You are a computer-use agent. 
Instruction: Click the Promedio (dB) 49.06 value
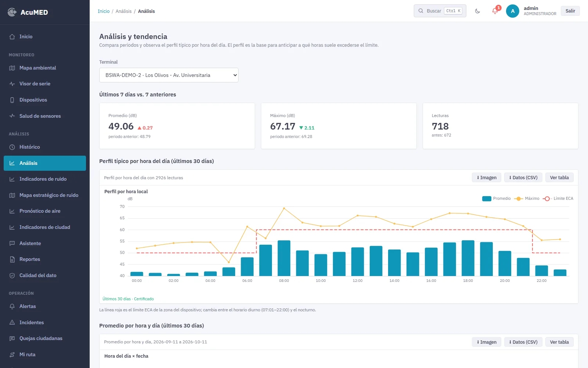pos(121,126)
